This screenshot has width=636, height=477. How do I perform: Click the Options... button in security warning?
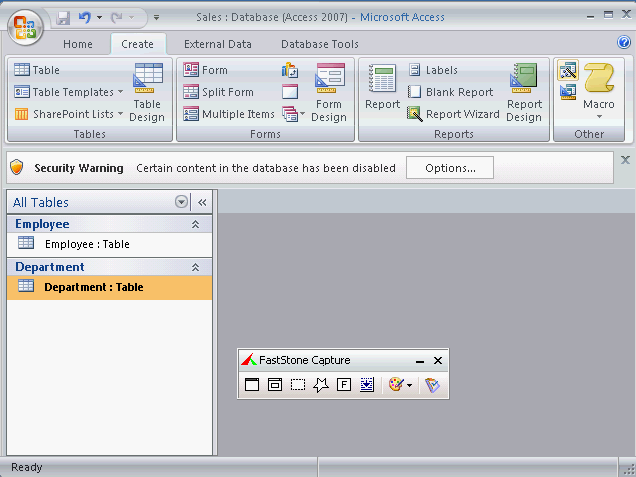[449, 168]
